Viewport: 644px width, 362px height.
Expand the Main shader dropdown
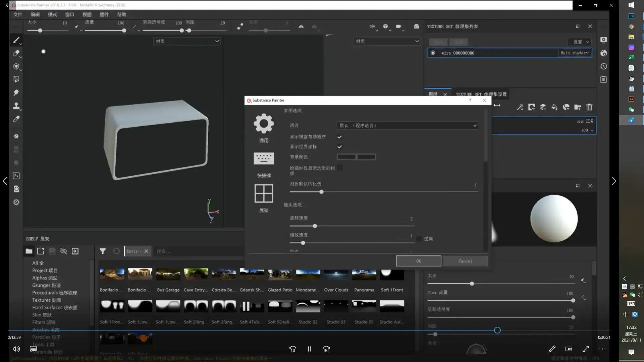(574, 53)
